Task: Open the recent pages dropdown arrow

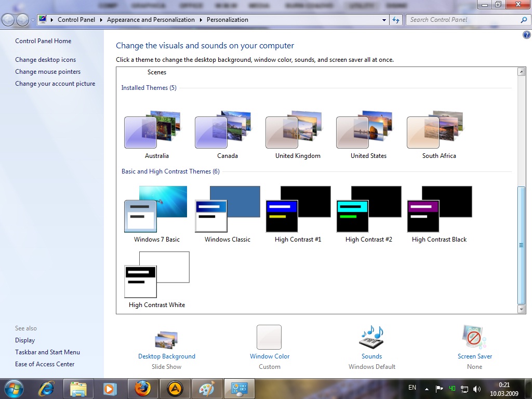Action: pos(33,20)
